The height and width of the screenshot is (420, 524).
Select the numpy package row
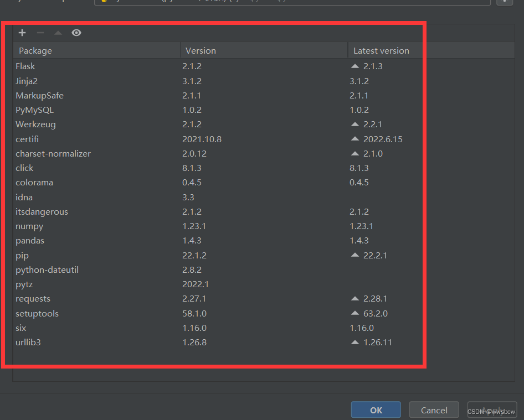264,226
